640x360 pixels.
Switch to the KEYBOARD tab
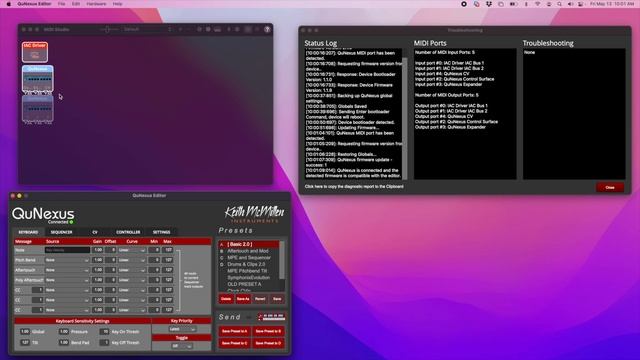click(x=28, y=232)
